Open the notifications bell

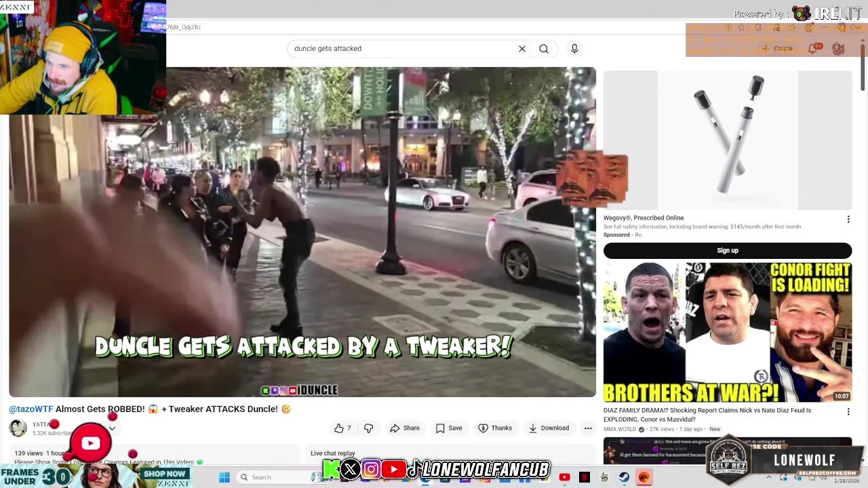point(812,49)
